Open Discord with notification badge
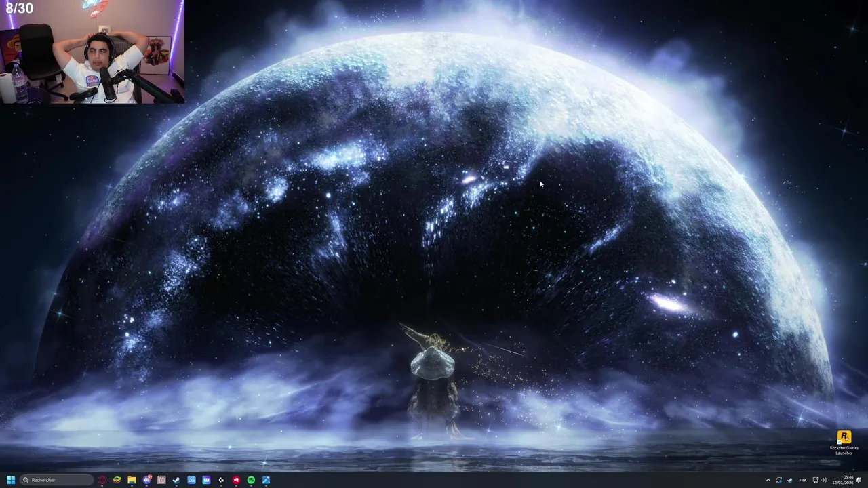 pos(147,480)
